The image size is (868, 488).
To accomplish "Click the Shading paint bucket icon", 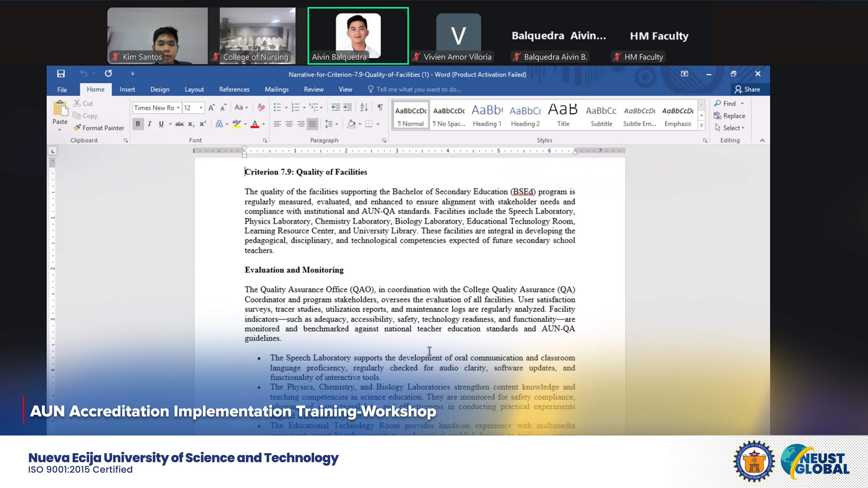I will pos(351,124).
